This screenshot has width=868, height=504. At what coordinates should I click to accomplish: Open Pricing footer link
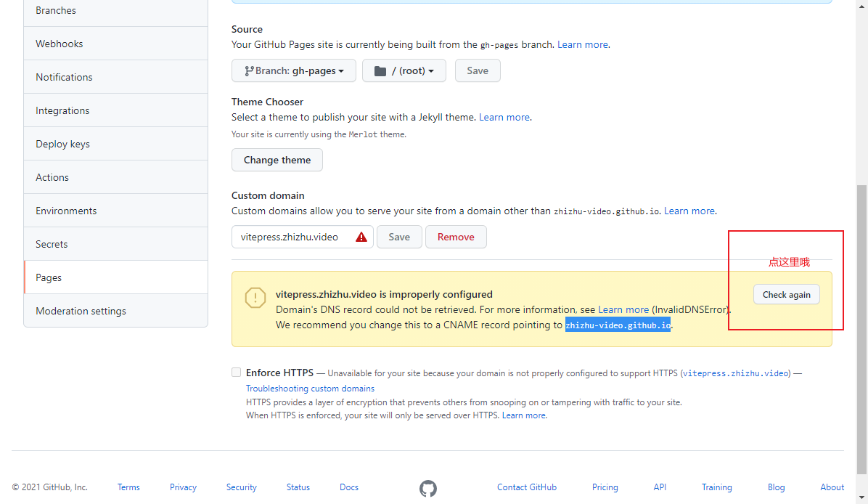click(605, 487)
